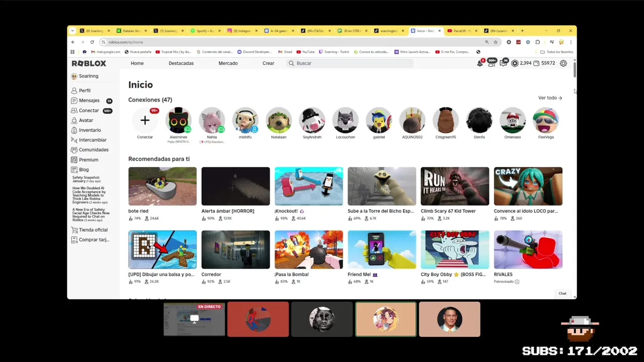
Task: Open ¡Pasa la Bomba! game thumbnail
Action: pos(309,250)
